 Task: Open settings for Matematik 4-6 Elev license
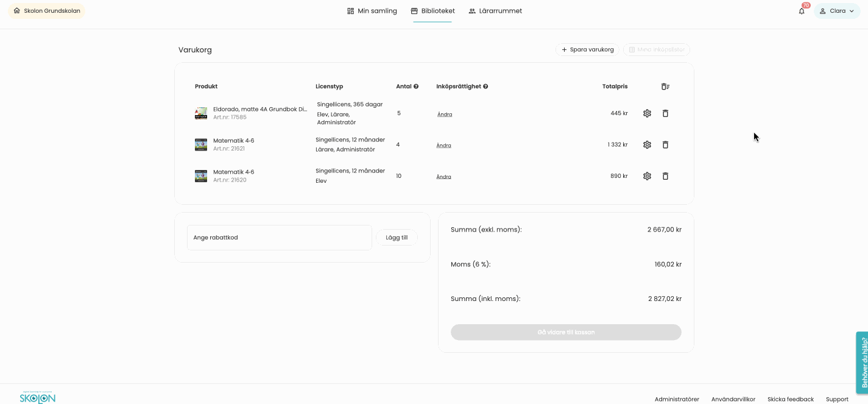[647, 176]
